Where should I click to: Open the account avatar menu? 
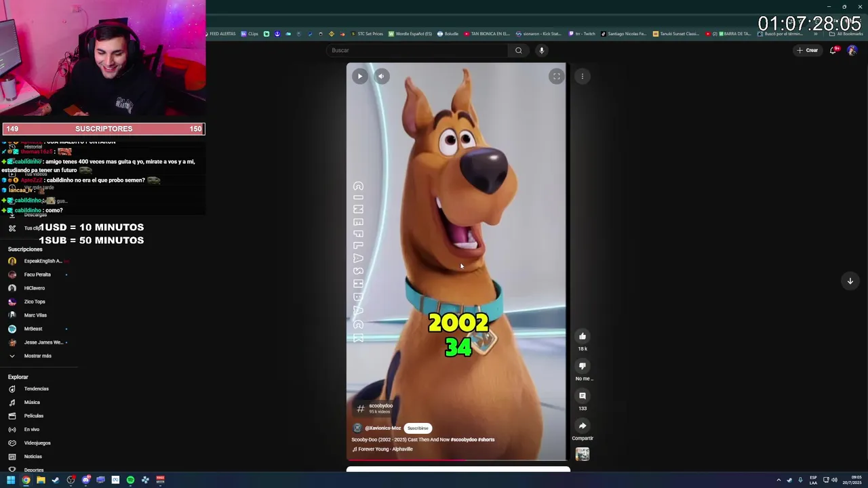852,50
